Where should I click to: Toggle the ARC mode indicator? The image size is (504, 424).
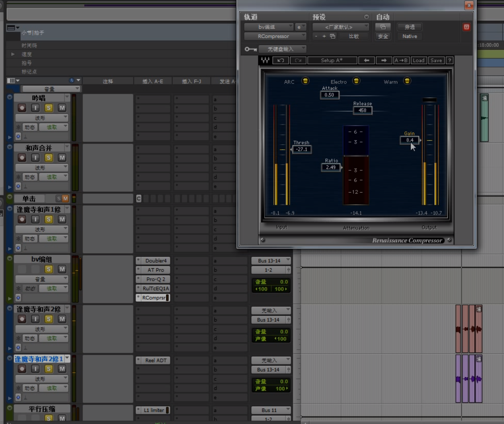click(305, 81)
